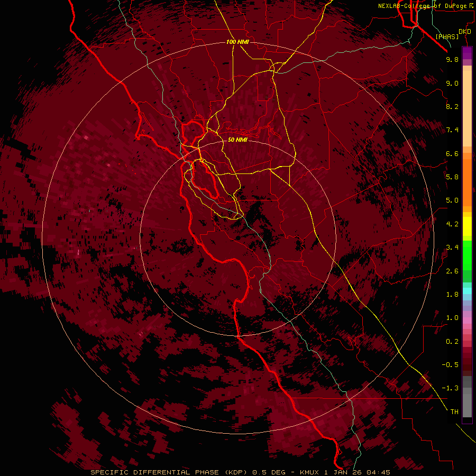Click the -1.3 scale value
Image resolution: width=476 pixels, height=476 pixels.
450,388
